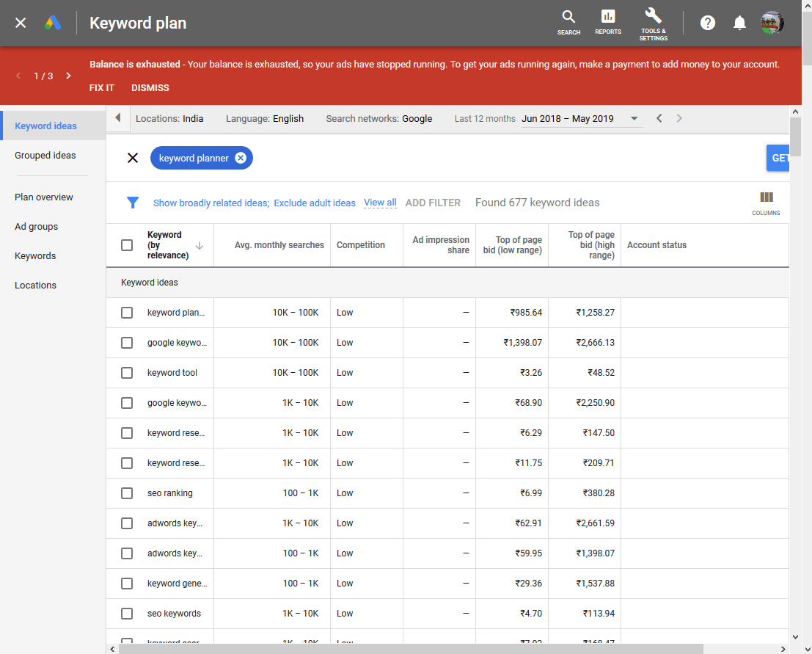812x654 pixels.
Task: Sort by Competition column header
Action: [x=360, y=245]
